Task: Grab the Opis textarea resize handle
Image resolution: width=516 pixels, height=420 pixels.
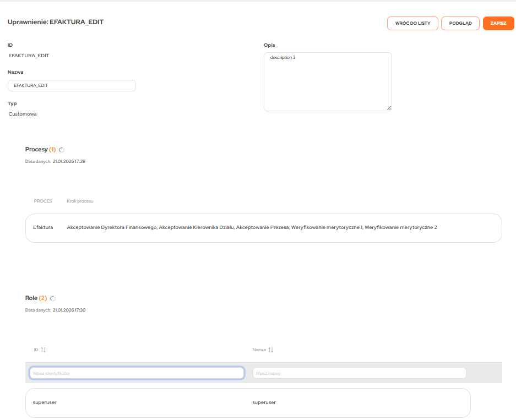Action: click(x=389, y=108)
